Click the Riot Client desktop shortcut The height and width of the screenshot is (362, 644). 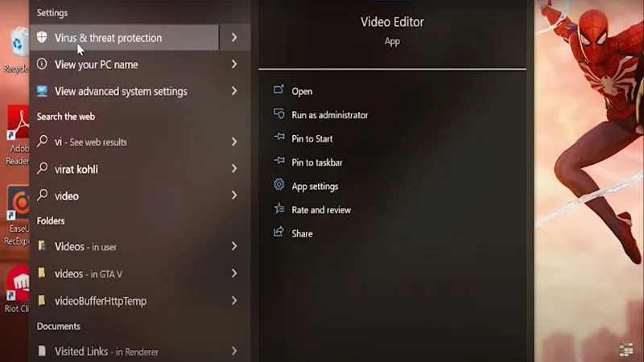click(x=17, y=290)
